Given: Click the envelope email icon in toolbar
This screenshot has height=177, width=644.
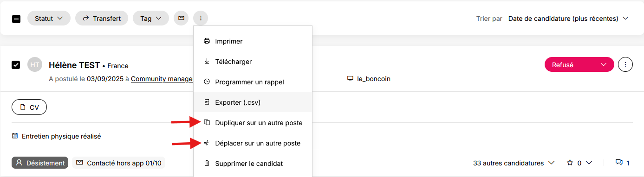Looking at the screenshot, I should tap(181, 19).
